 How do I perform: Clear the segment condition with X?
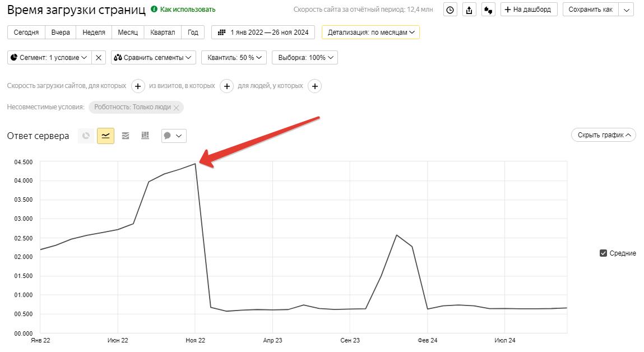coord(99,57)
